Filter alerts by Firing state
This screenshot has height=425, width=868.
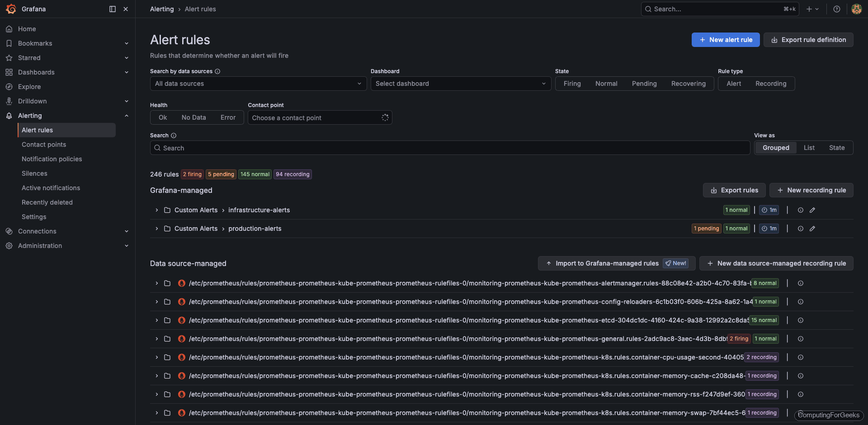click(572, 84)
